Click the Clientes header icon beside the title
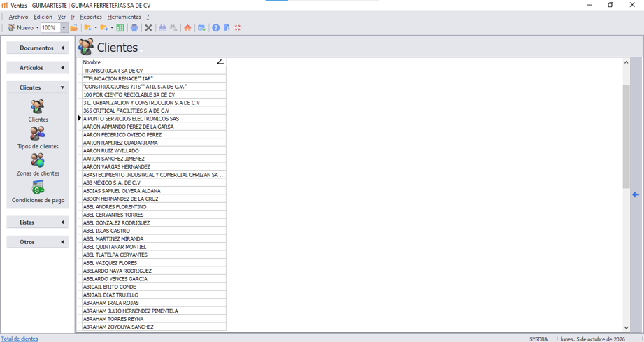This screenshot has height=342, width=644. coord(86,47)
